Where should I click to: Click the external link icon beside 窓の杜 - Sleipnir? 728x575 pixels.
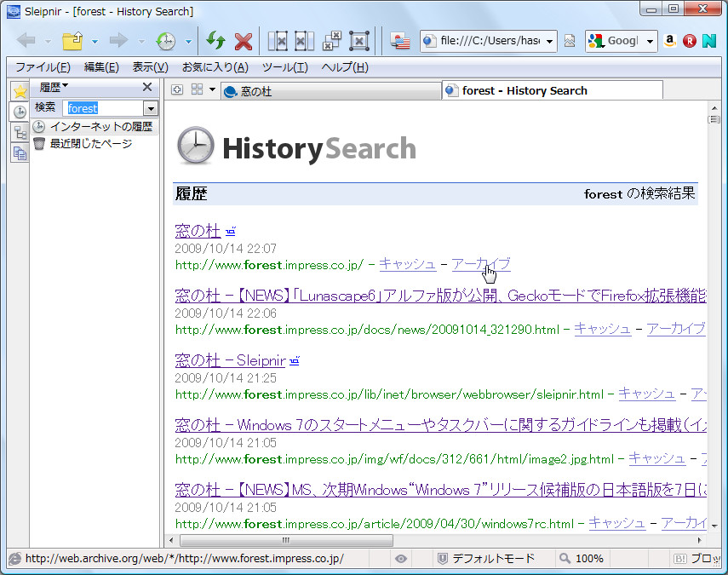(295, 360)
